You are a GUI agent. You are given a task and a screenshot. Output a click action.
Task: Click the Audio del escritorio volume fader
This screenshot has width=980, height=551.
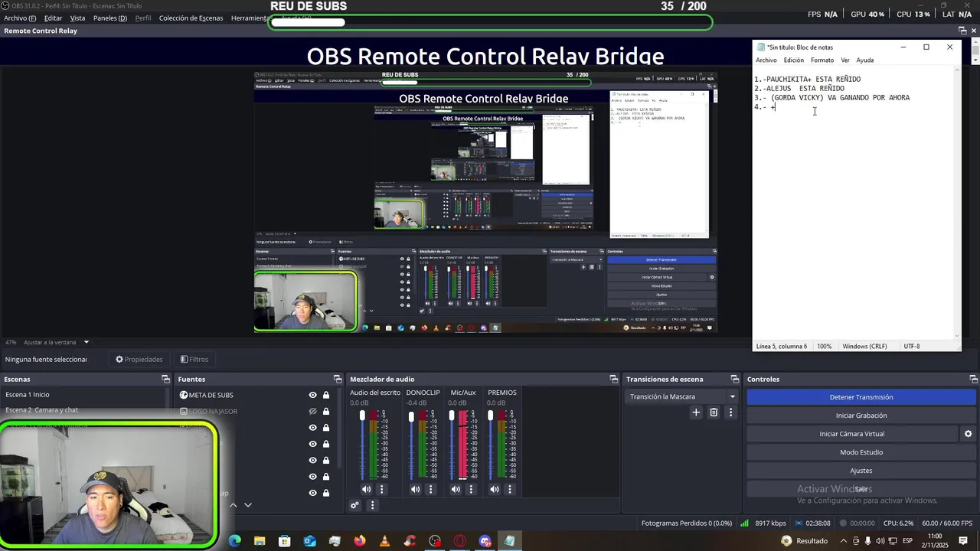coord(363,416)
